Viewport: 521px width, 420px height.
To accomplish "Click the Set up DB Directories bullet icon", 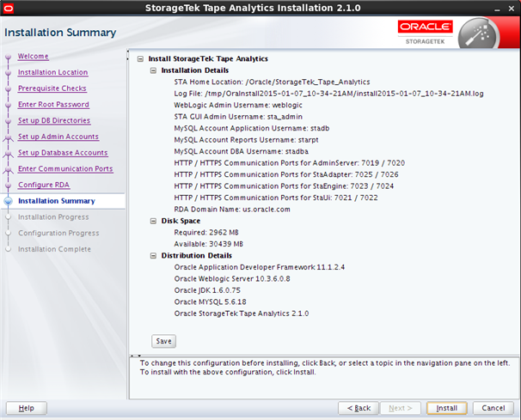I will pyautogui.click(x=9, y=121).
